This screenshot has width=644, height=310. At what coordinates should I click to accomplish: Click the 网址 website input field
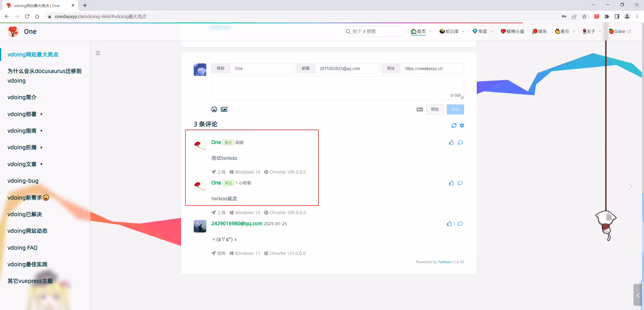point(432,68)
